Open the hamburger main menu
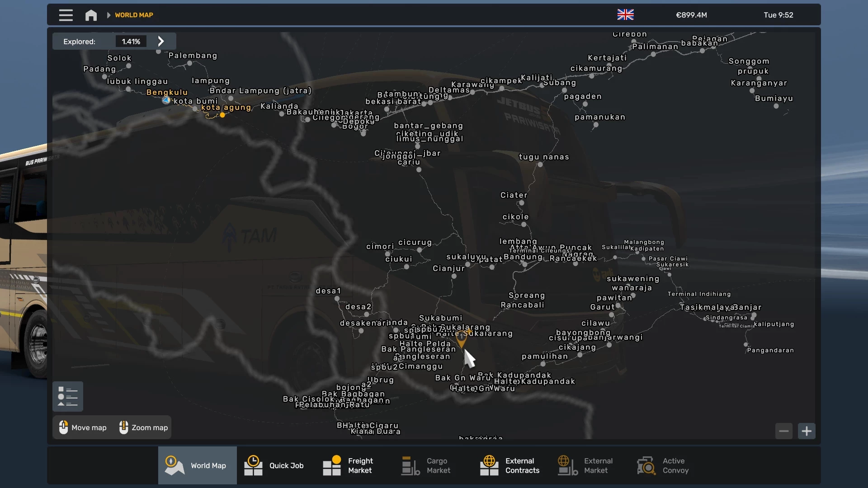 pyautogui.click(x=66, y=15)
